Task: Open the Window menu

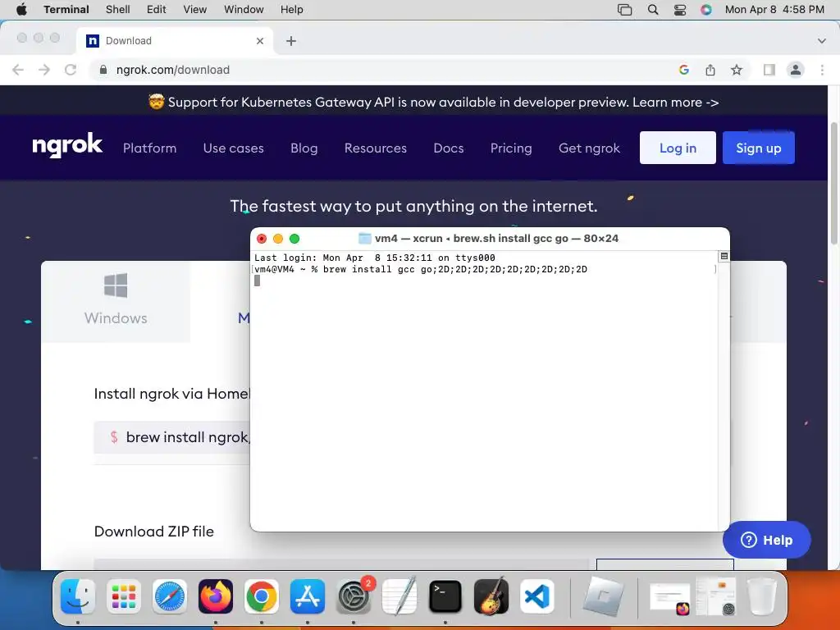Action: click(x=243, y=9)
